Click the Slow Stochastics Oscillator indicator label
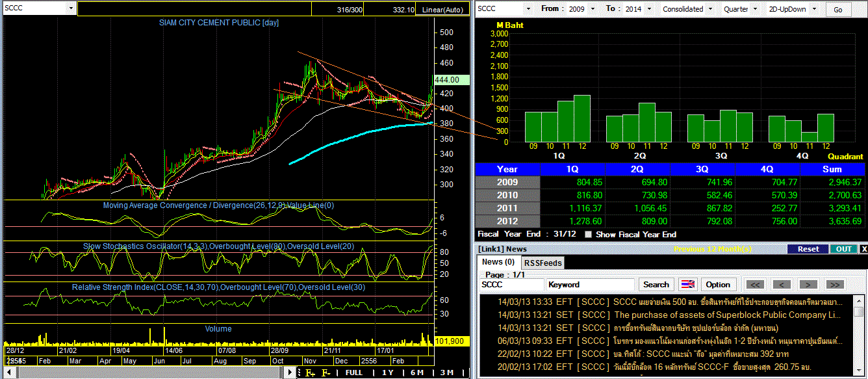 [218, 246]
